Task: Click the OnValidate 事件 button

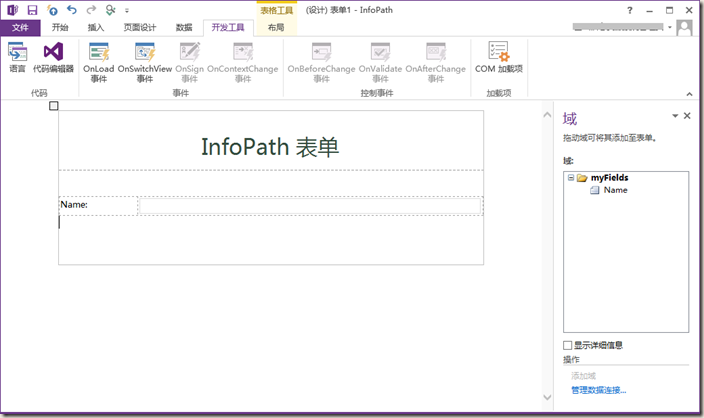Action: click(380, 63)
